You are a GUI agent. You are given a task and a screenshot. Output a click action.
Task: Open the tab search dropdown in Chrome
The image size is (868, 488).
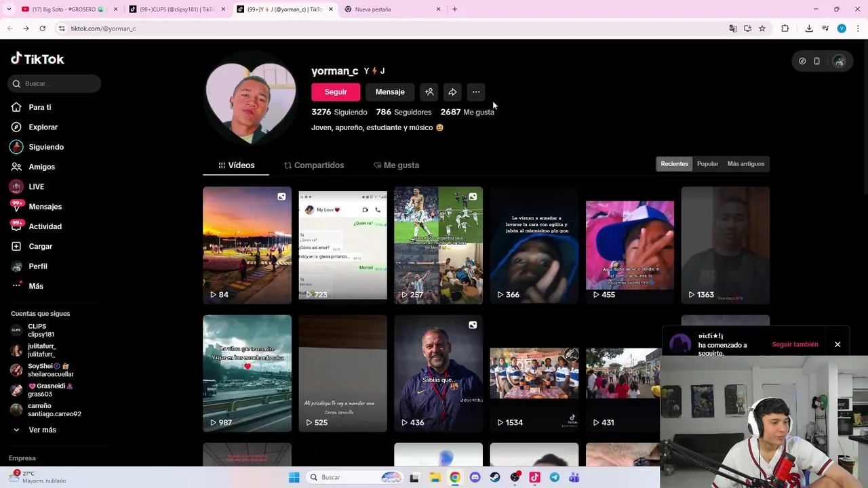(9, 9)
